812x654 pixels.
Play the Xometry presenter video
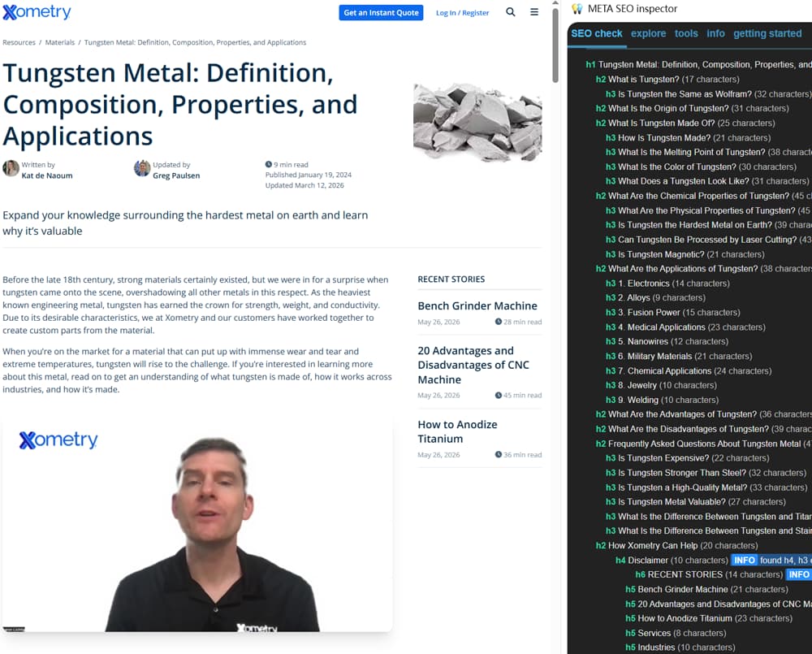click(197, 523)
